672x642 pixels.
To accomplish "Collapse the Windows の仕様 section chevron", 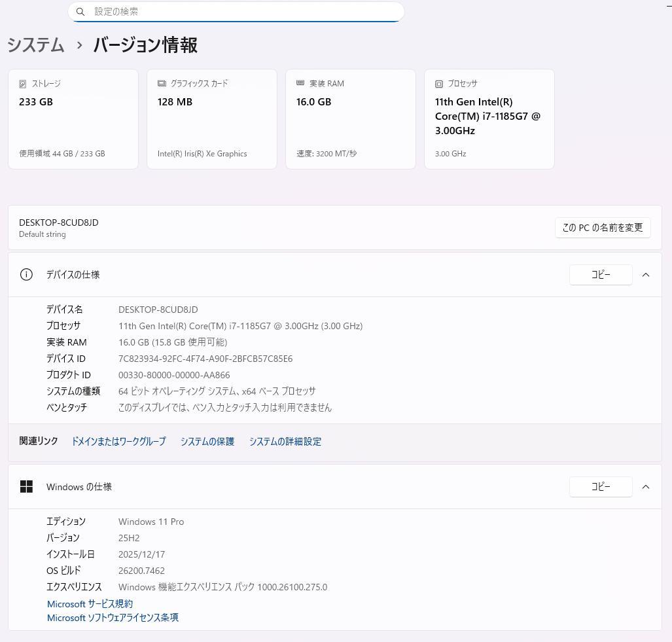I will 646,486.
